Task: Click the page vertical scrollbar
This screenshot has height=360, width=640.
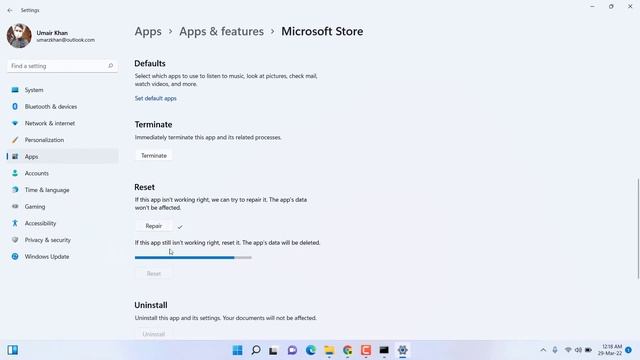Action: click(638, 229)
